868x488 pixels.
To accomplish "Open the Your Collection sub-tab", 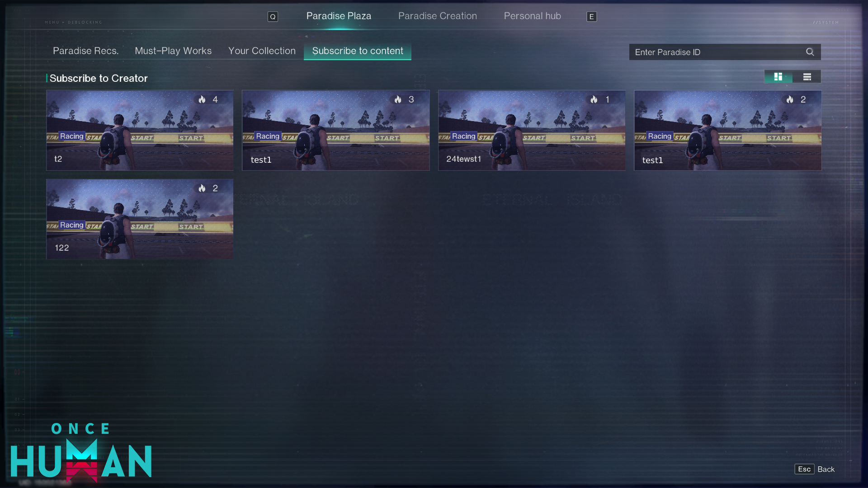I will tap(262, 51).
